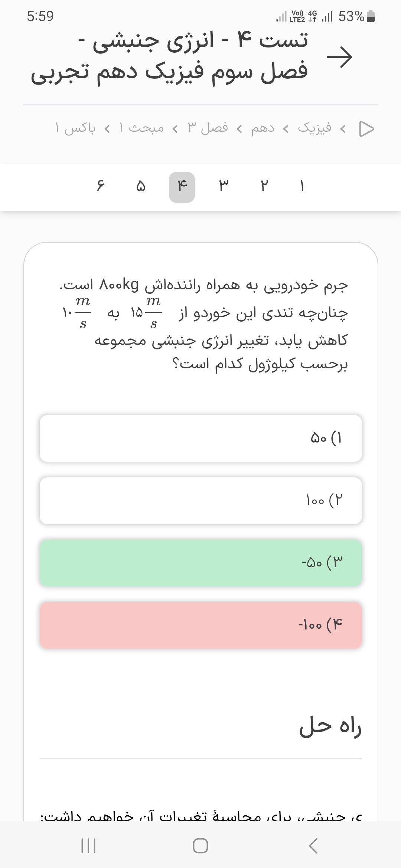The height and width of the screenshot is (868, 401).
Task: Jump to question ۶ tab
Action: pos(100,186)
